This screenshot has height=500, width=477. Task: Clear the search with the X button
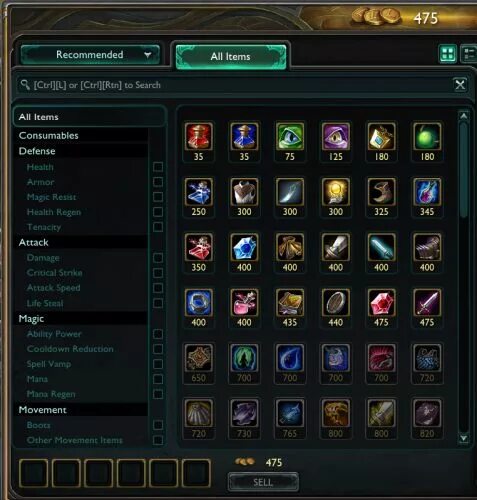(x=460, y=85)
